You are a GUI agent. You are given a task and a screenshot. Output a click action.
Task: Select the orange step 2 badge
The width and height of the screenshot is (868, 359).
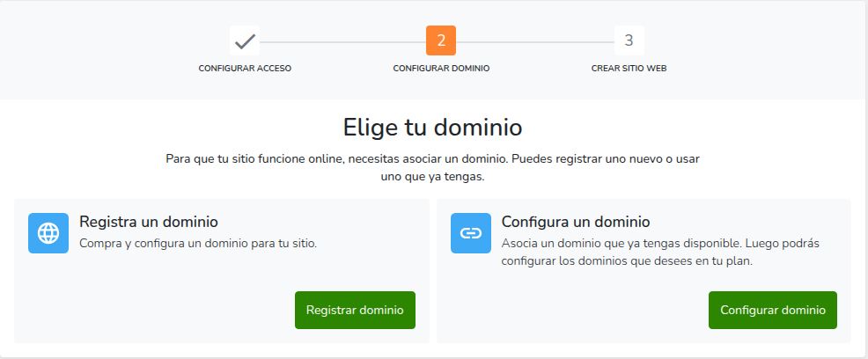tap(441, 40)
